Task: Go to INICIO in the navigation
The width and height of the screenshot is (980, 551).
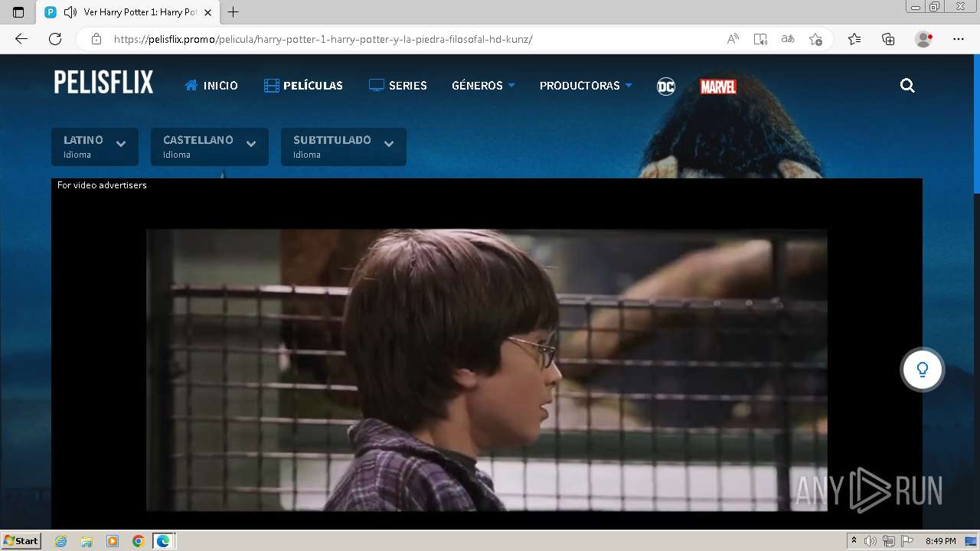Action: (x=211, y=86)
